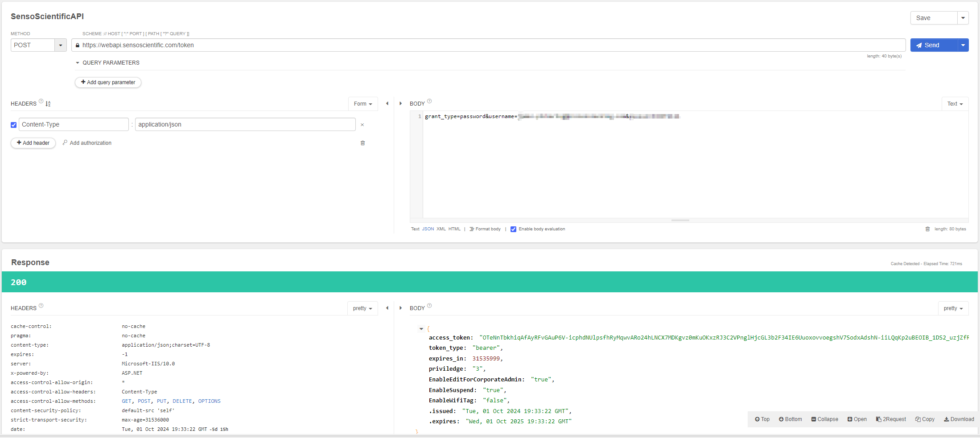Click Add authorization link

[x=87, y=143]
